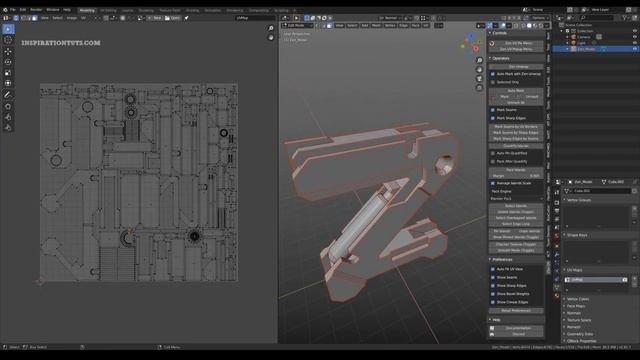
Task: Toggle the Auto Fit UV View checkbox
Action: coord(493,269)
